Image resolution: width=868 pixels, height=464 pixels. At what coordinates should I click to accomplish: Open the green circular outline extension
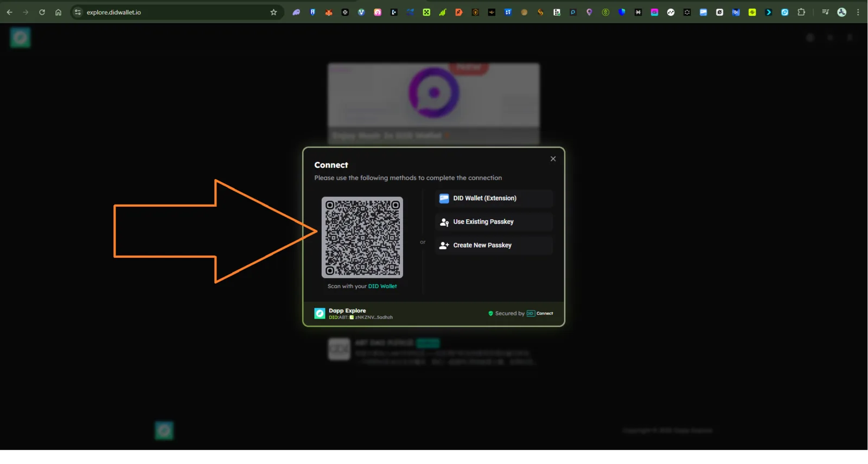(x=605, y=12)
